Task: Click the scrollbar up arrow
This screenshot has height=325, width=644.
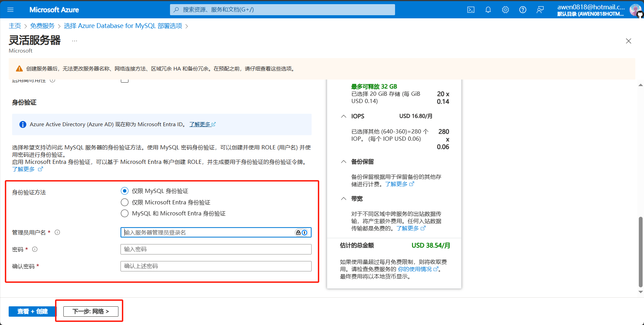Action: point(641,85)
